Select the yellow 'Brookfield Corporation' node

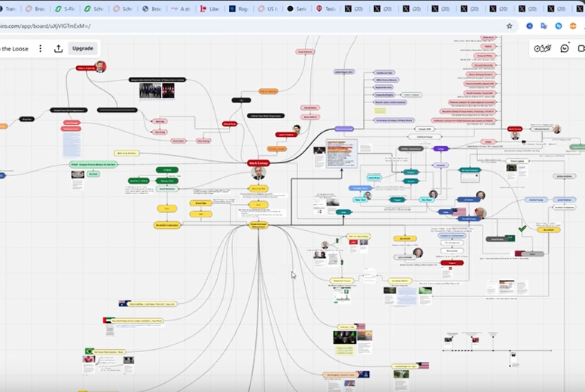tap(167, 225)
